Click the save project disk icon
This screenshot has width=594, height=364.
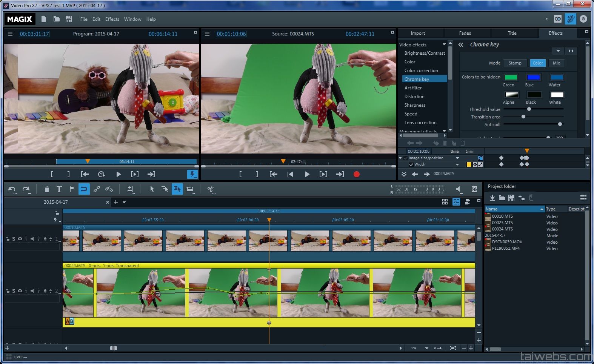(x=68, y=19)
